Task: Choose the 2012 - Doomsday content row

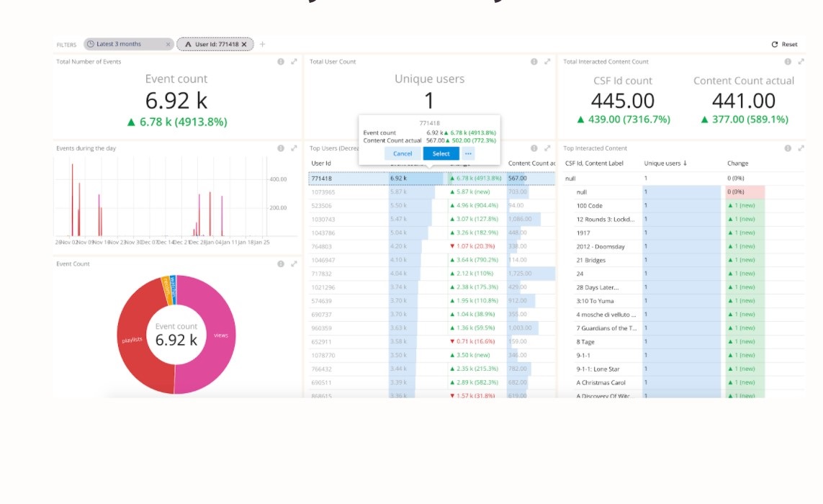Action: coord(684,247)
